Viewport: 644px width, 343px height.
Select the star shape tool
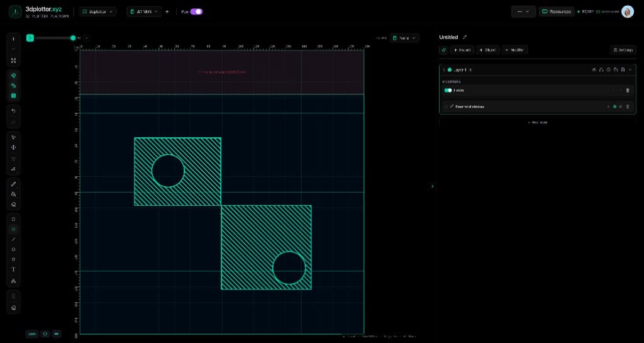(x=14, y=259)
